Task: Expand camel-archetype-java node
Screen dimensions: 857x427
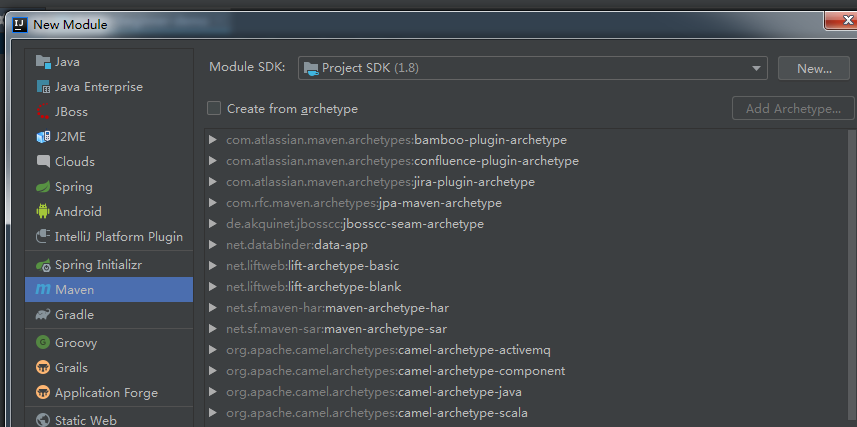Action: click(213, 392)
